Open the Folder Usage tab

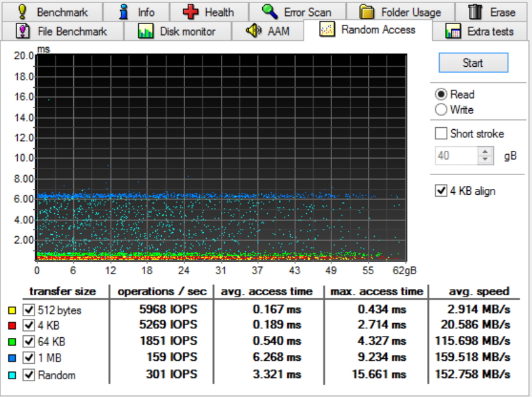[400, 12]
